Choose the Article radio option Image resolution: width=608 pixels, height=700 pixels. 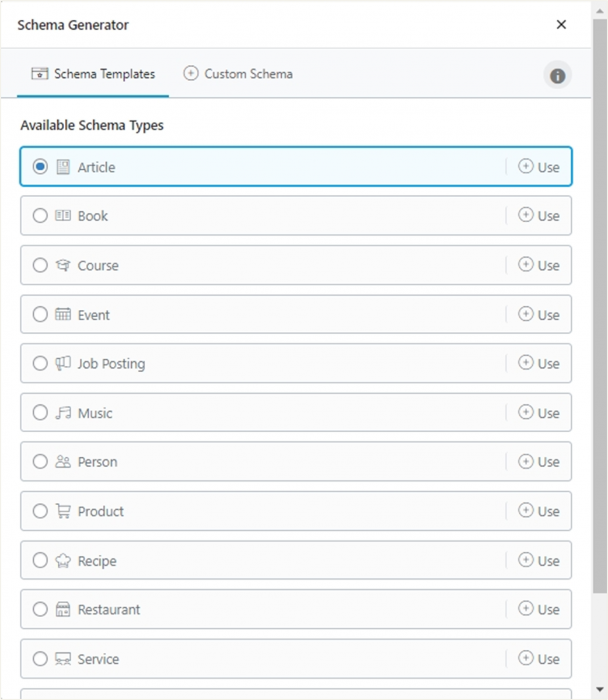(40, 167)
